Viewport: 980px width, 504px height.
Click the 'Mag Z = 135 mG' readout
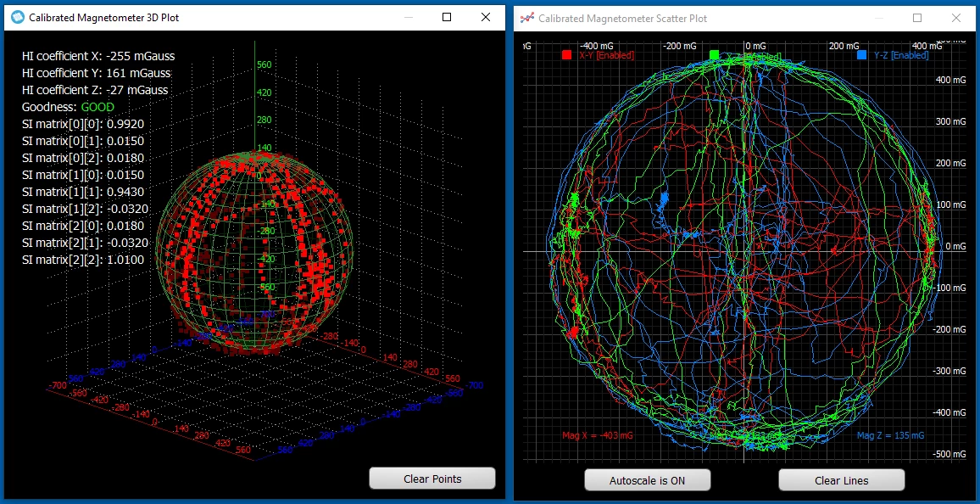[891, 435]
